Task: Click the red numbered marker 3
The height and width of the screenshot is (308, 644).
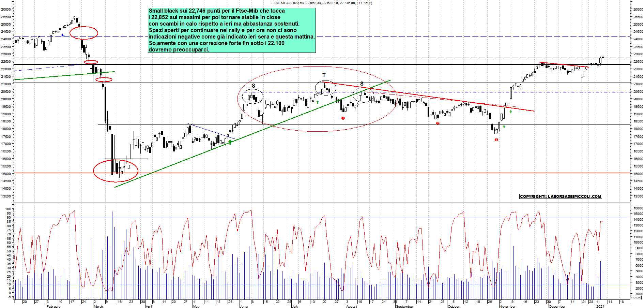Action: pyautogui.click(x=496, y=140)
